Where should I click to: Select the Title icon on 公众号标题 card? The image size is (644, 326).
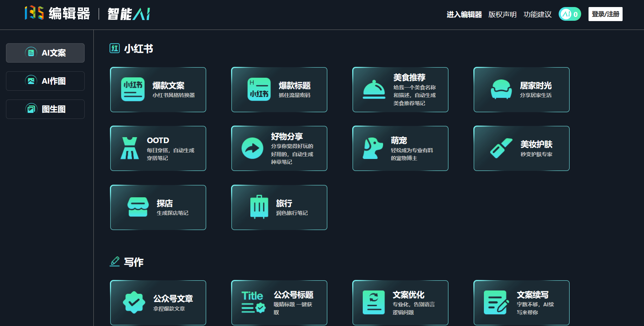pyautogui.click(x=252, y=302)
